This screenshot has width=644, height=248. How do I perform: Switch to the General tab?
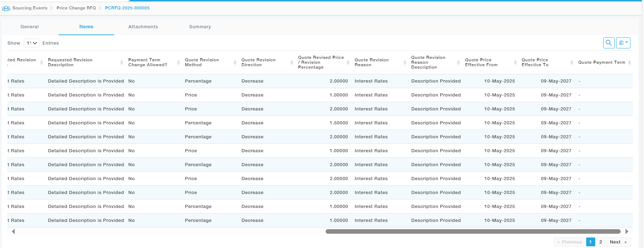30,27
